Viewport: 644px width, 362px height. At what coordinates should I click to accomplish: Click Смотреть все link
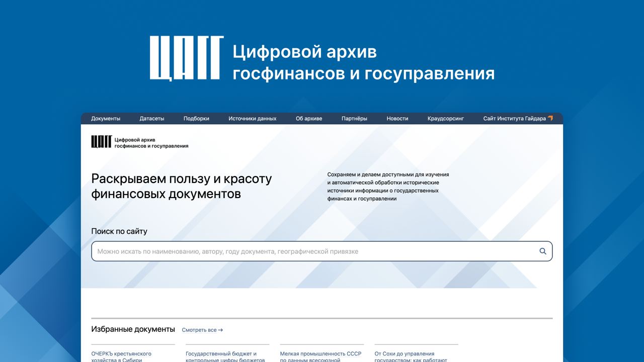click(x=202, y=330)
